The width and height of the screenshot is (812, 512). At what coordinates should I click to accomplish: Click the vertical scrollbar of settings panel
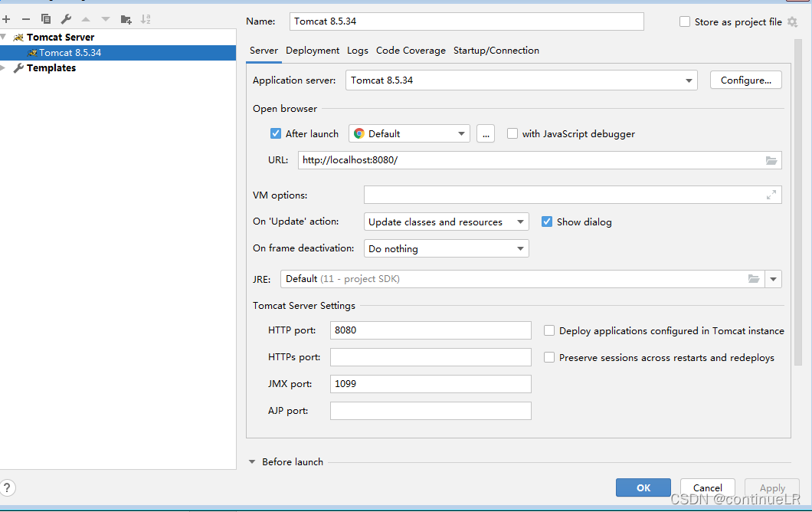pyautogui.click(x=797, y=202)
